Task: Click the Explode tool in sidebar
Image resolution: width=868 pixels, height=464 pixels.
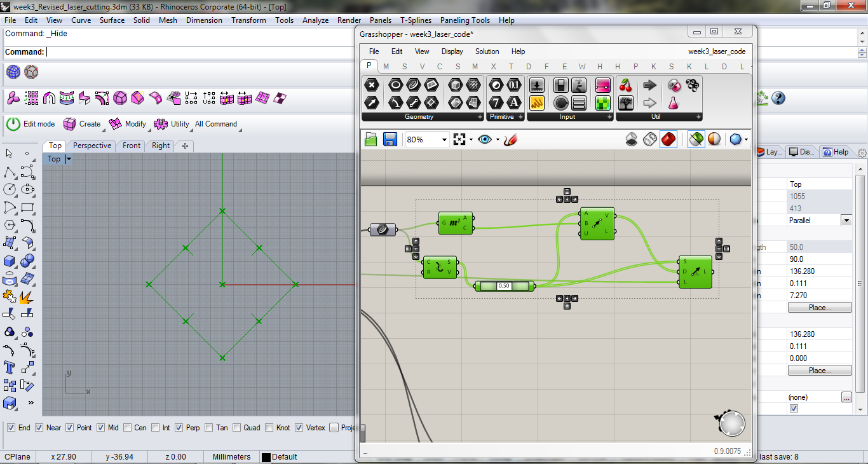Action: click(x=27, y=296)
